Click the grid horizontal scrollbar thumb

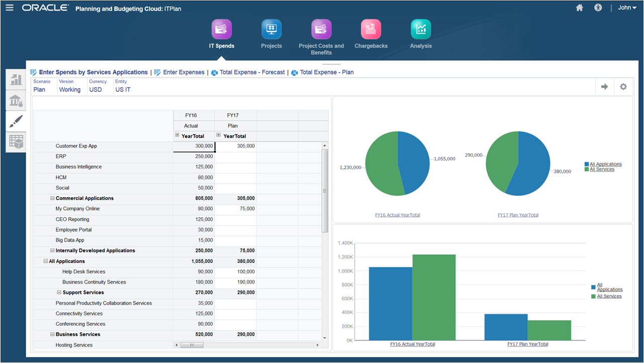191,345
